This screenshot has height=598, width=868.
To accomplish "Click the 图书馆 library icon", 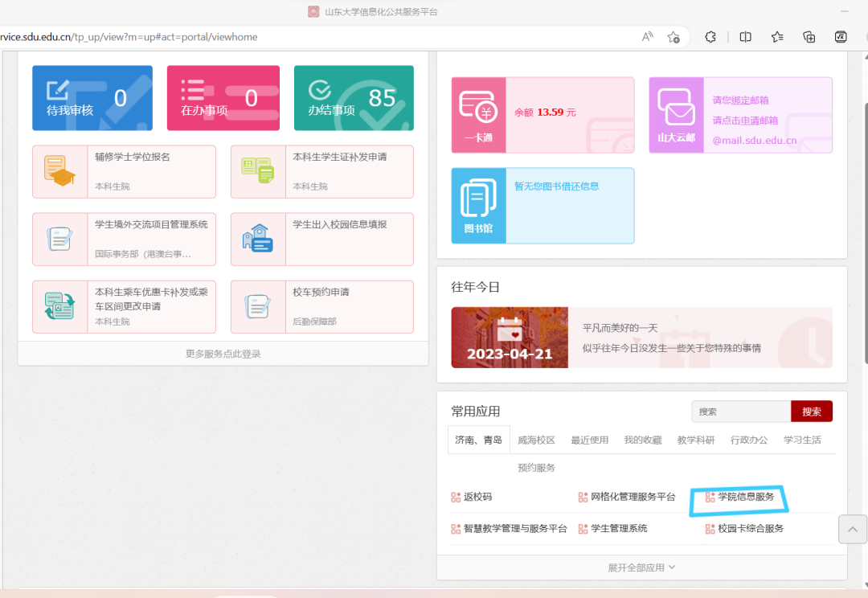I will pos(478,205).
